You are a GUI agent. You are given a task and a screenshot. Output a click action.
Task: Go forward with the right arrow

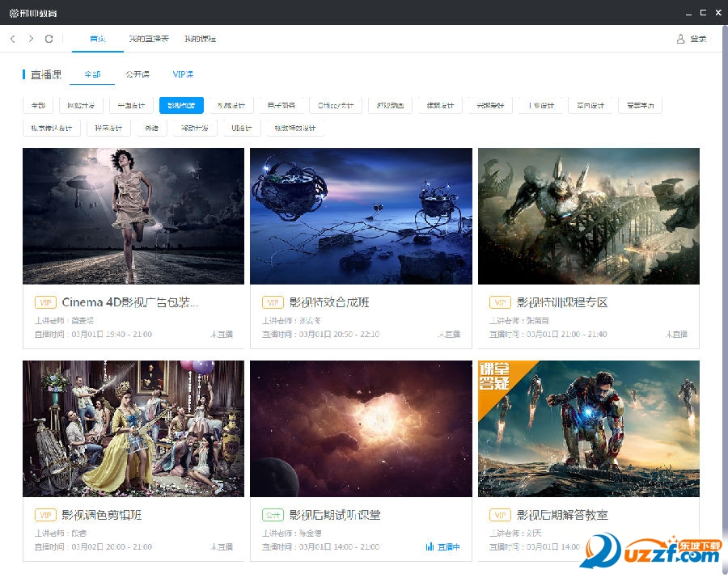[31, 39]
